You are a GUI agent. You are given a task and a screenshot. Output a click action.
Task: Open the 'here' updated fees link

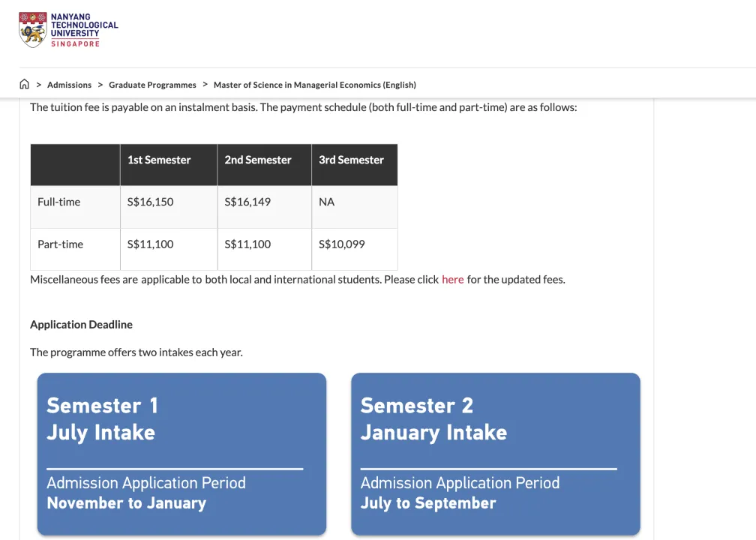point(453,280)
